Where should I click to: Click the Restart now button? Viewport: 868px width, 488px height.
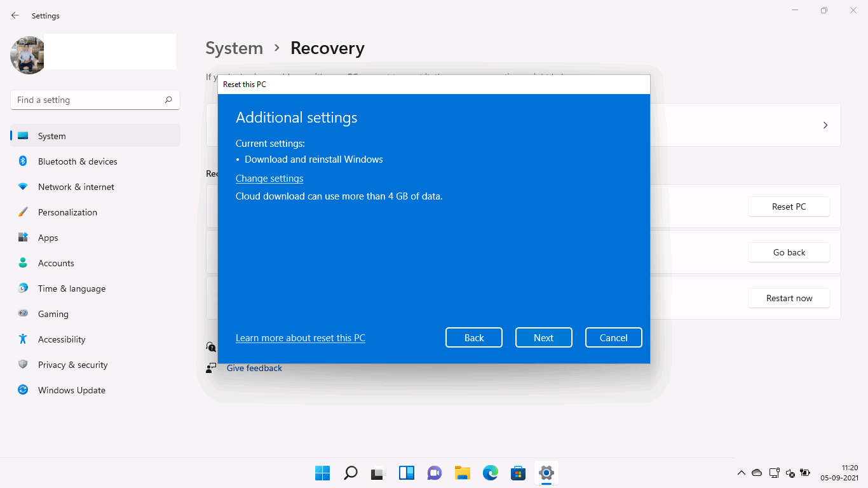[x=789, y=298]
